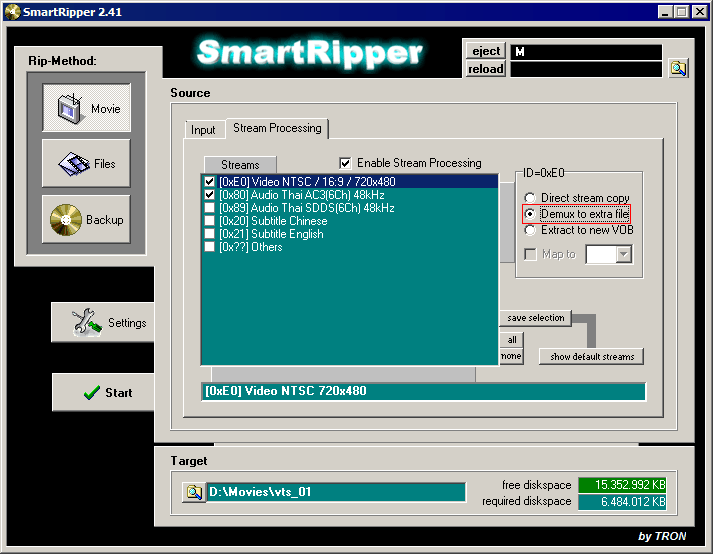This screenshot has height=554, width=713.
Task: Open the Map to dropdown
Action: 624,254
